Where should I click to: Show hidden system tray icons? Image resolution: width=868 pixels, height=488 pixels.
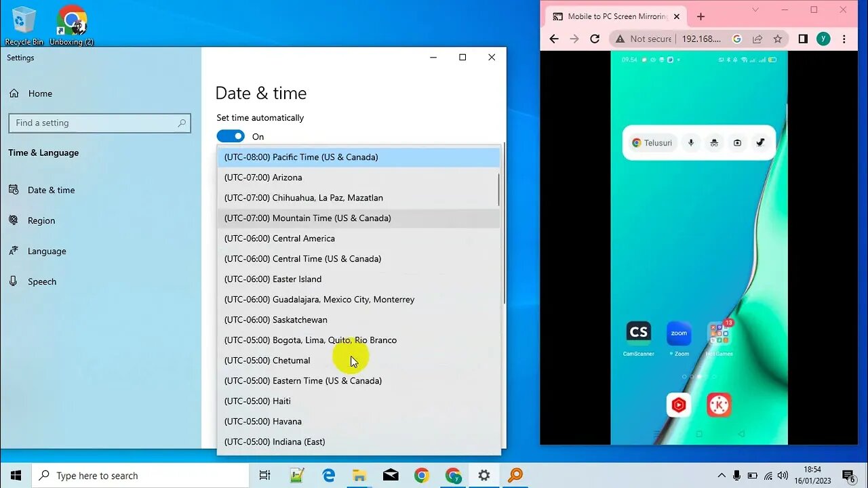tap(721, 475)
